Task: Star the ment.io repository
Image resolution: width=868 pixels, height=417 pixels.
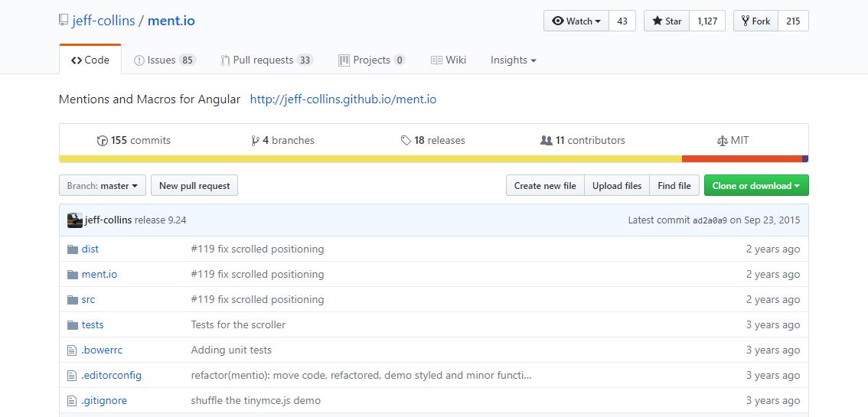Action: pyautogui.click(x=667, y=21)
